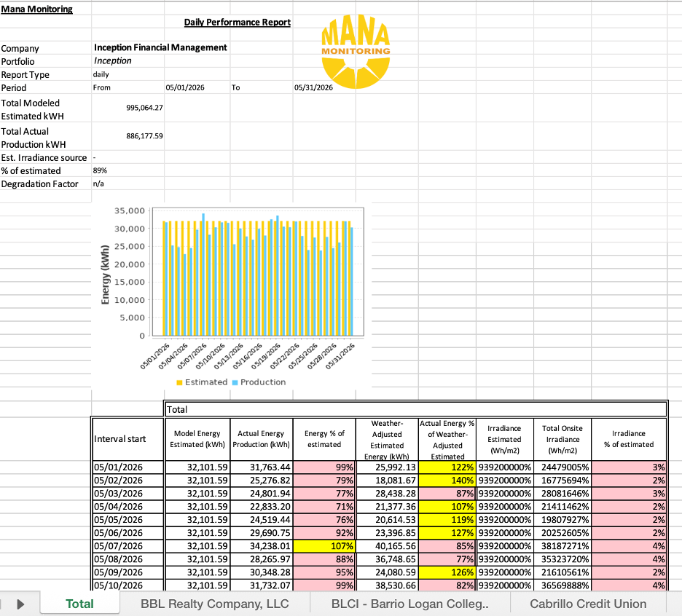682x616 pixels.
Task: Select the Company label cell
Action: click(x=20, y=49)
